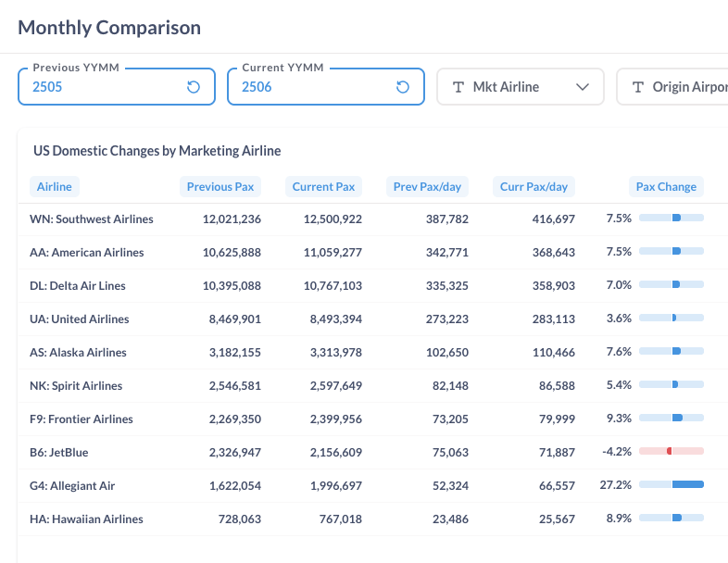Click Allegiant's current pax value 1,996,697
Image resolution: width=728 pixels, height=563 pixels.
pos(335,486)
